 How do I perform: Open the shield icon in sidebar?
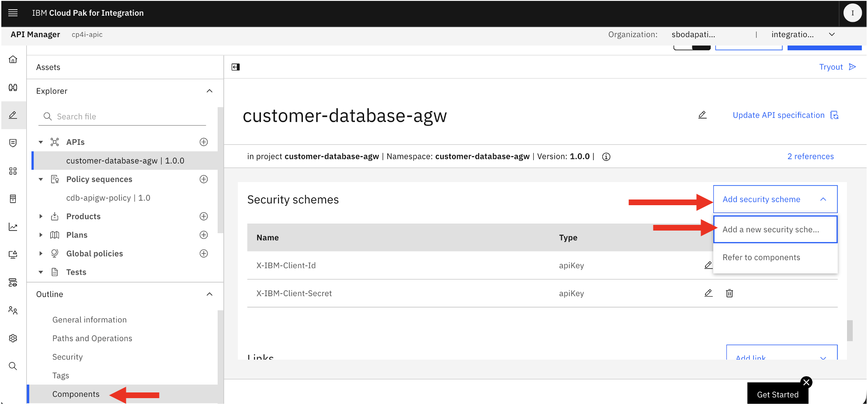[x=13, y=143]
